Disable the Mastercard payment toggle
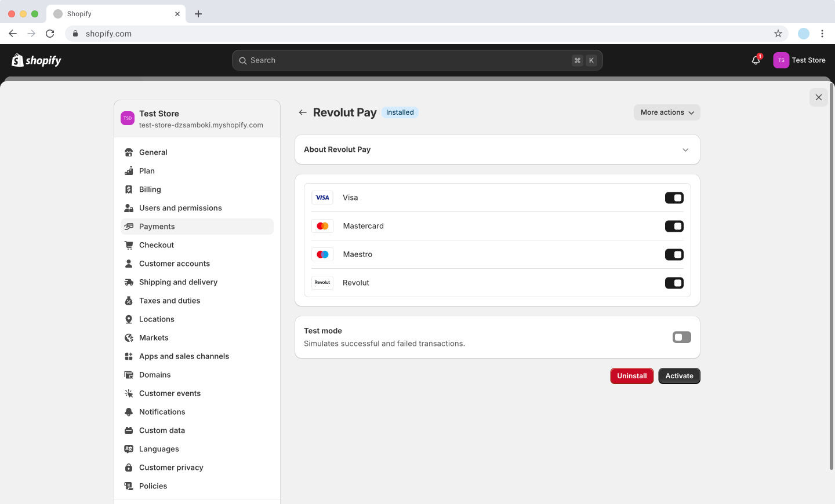The image size is (835, 504). click(674, 227)
